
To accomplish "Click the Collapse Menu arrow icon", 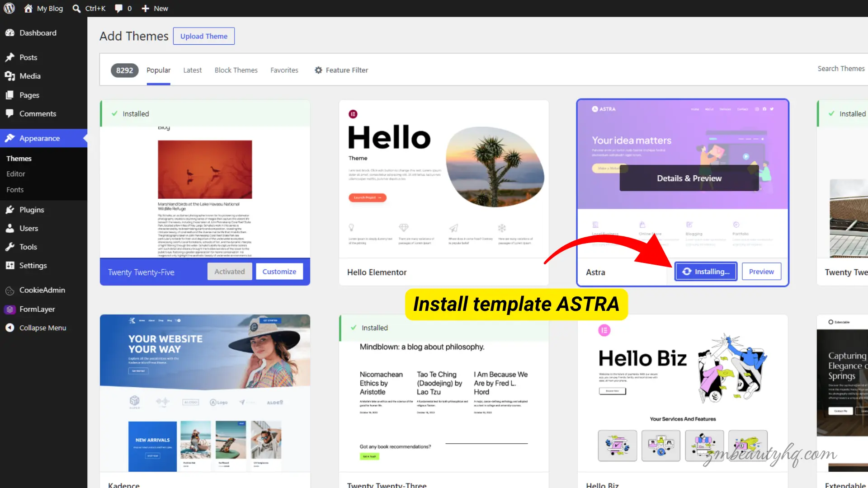I will click(x=9, y=328).
